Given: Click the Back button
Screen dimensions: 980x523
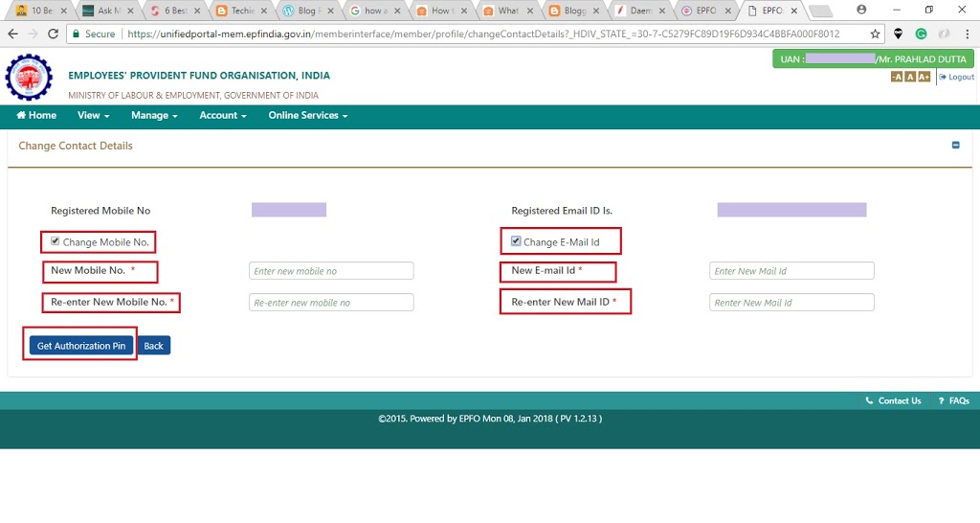Looking at the screenshot, I should [153, 346].
